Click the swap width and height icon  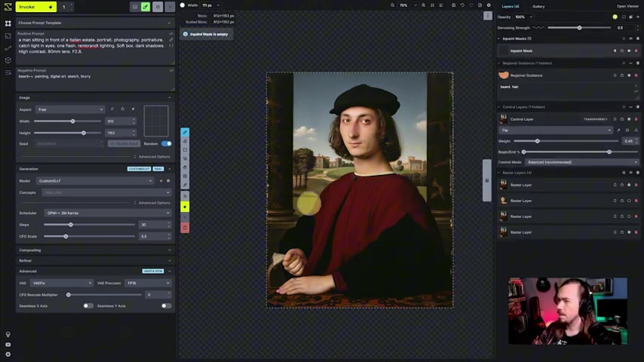[112, 109]
